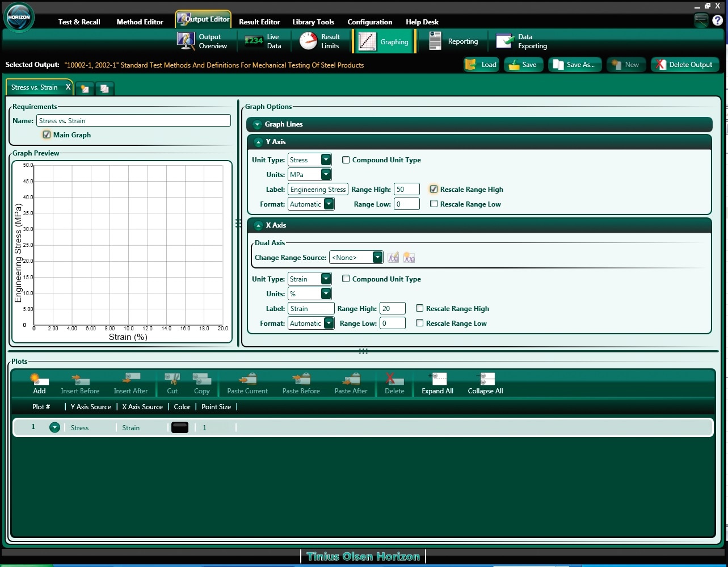Click Collapse All in the Plots toolbar

(485, 384)
